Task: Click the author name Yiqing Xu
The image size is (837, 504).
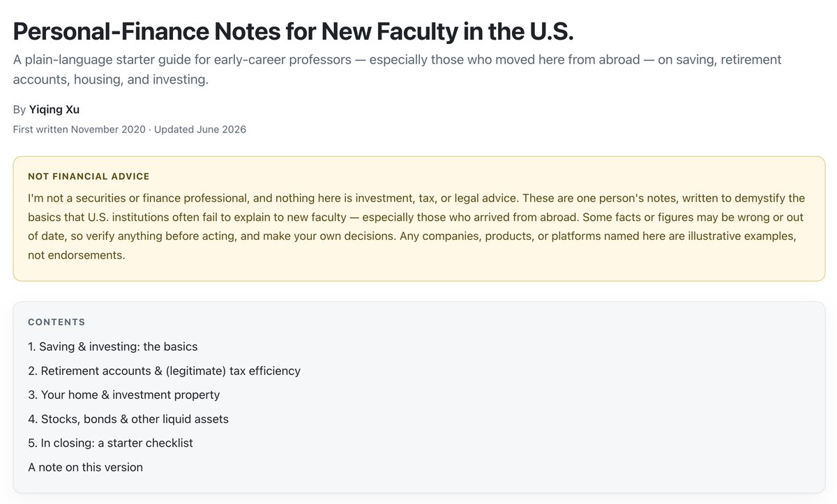Action: tap(54, 109)
